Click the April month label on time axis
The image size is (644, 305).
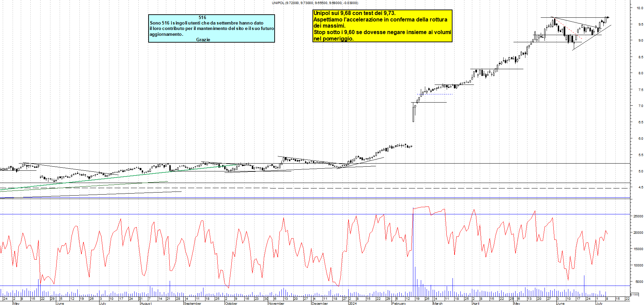(x=476, y=303)
